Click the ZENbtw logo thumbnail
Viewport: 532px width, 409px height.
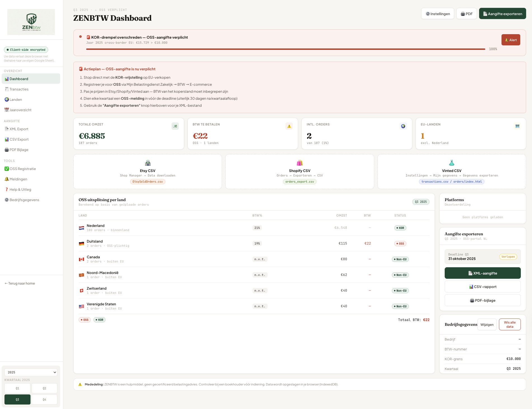[x=31, y=22]
